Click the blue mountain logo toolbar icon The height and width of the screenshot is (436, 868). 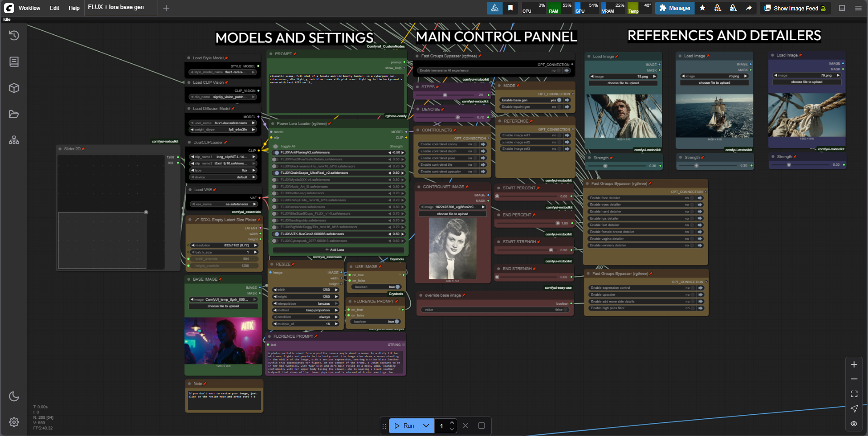tap(494, 8)
